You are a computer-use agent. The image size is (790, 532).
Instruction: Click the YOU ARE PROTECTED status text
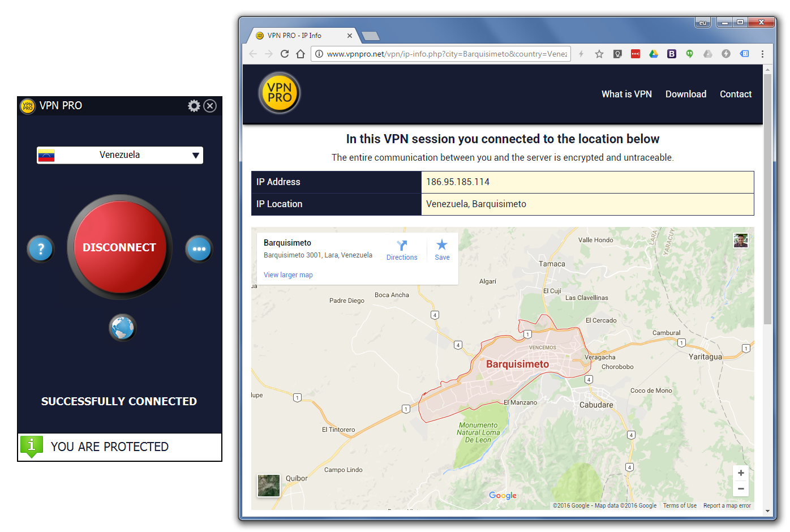click(x=110, y=447)
